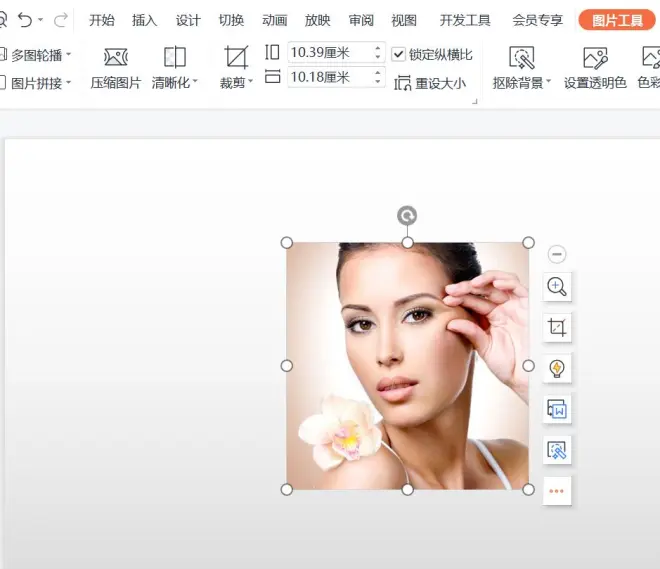Click the 重设大小 button
The width and height of the screenshot is (660, 569).
point(430,83)
